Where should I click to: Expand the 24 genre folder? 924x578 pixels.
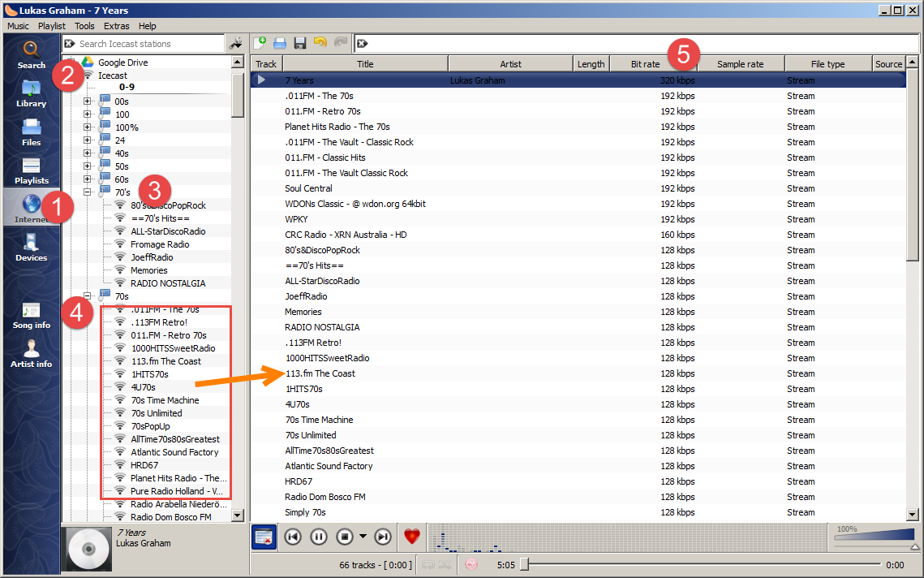(x=88, y=140)
